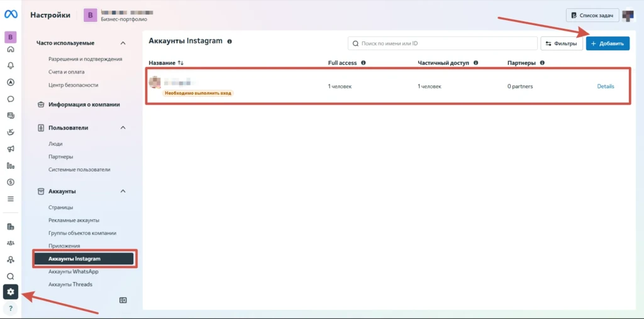Sort accounts by Название column

coord(166,63)
